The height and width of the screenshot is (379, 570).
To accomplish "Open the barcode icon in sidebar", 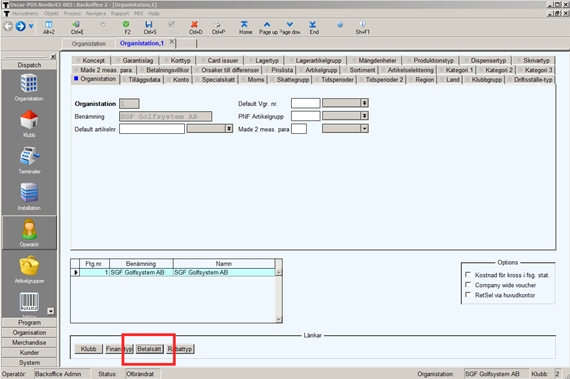I will (x=29, y=302).
